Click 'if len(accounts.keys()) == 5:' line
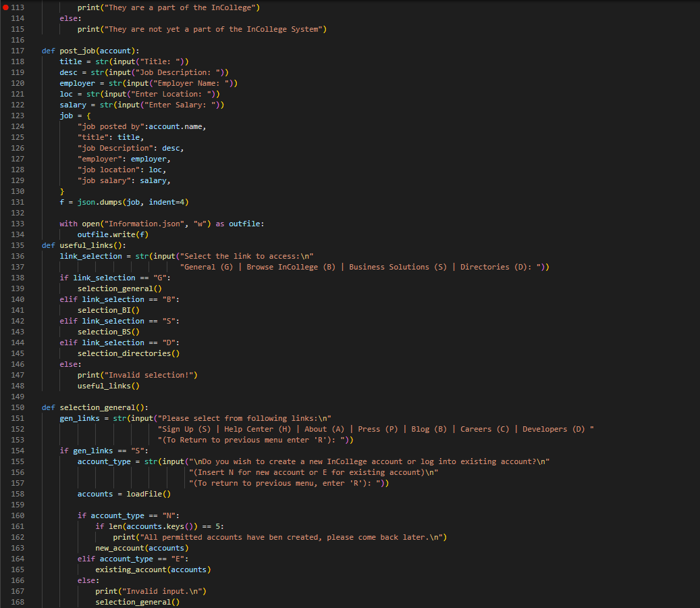 pos(160,526)
